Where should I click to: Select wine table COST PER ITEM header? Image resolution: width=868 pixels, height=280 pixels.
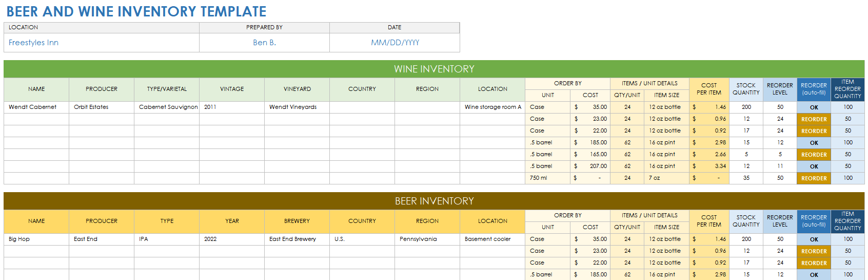coord(709,89)
